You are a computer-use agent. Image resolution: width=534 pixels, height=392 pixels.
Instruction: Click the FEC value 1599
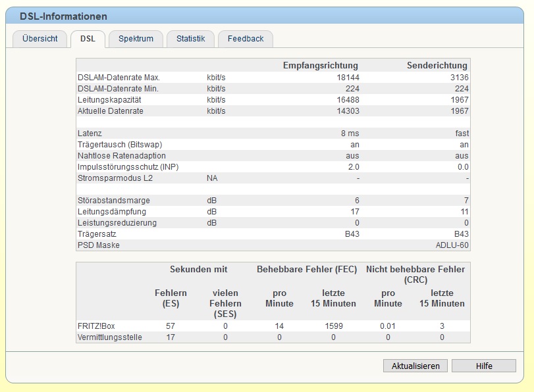tap(334, 326)
